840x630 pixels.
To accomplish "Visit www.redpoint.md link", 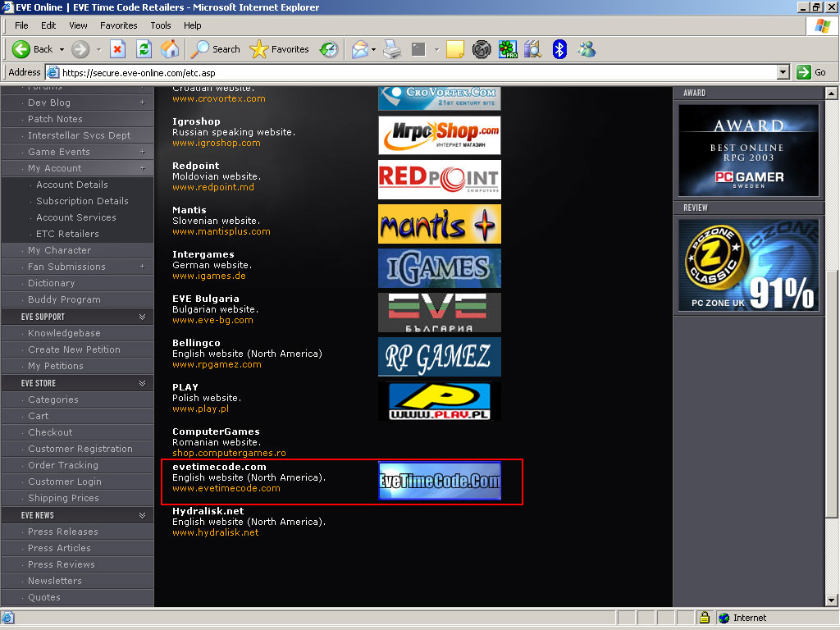I will click(x=213, y=187).
